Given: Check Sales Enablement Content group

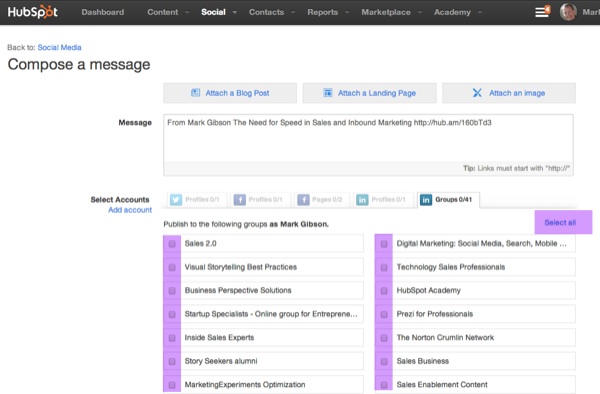Looking at the screenshot, I should (384, 385).
